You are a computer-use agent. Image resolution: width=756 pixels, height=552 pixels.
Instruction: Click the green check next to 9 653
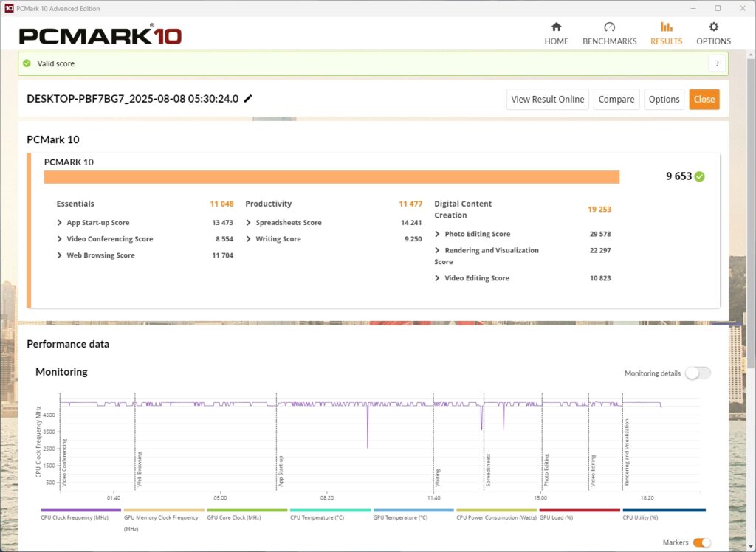(700, 176)
